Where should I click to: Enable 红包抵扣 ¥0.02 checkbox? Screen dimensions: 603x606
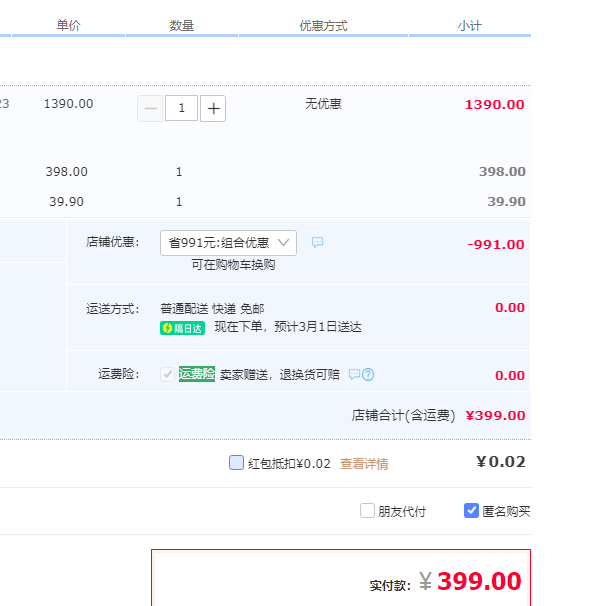(x=236, y=463)
